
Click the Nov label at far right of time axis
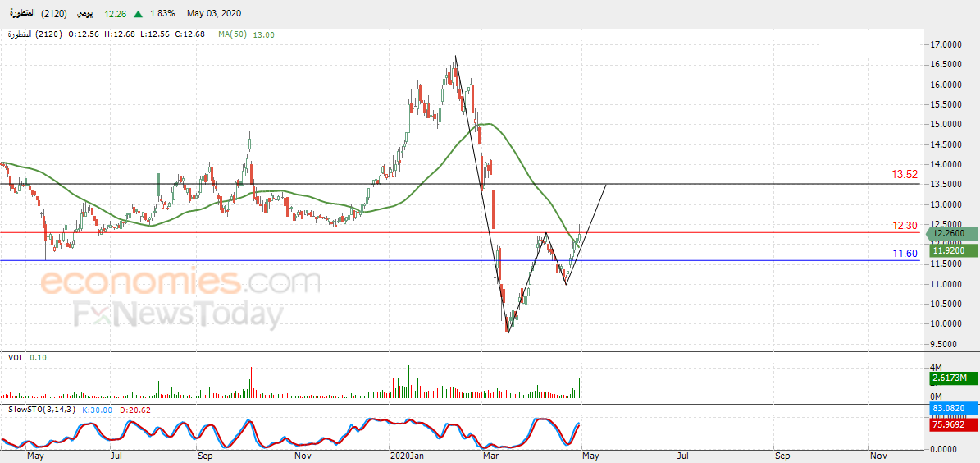point(879,456)
